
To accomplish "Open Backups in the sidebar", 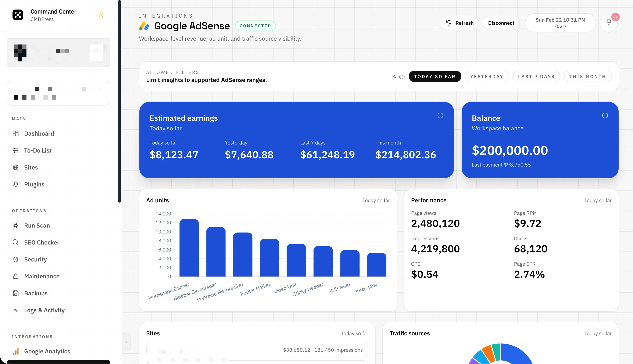I will [x=58, y=293].
